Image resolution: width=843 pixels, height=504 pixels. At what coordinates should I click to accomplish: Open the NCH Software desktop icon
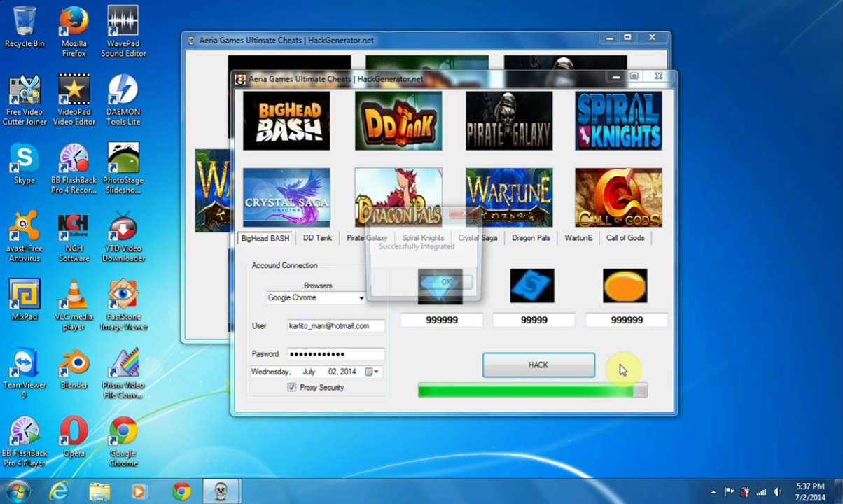(74, 237)
